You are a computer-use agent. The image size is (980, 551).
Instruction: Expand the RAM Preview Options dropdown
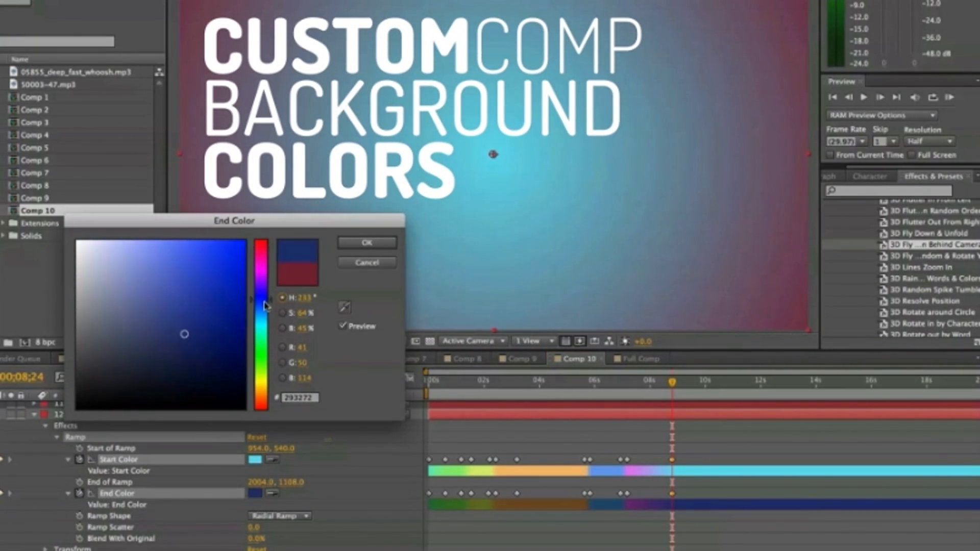pos(881,115)
